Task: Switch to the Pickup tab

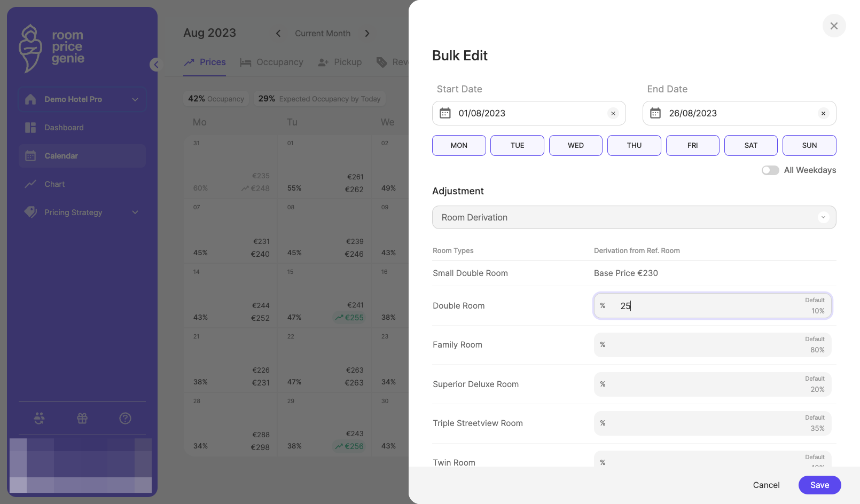Action: (340, 62)
